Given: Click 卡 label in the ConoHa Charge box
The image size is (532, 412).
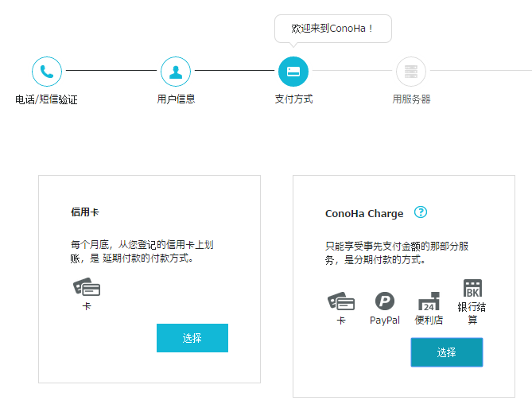Looking at the screenshot, I should click(341, 321).
